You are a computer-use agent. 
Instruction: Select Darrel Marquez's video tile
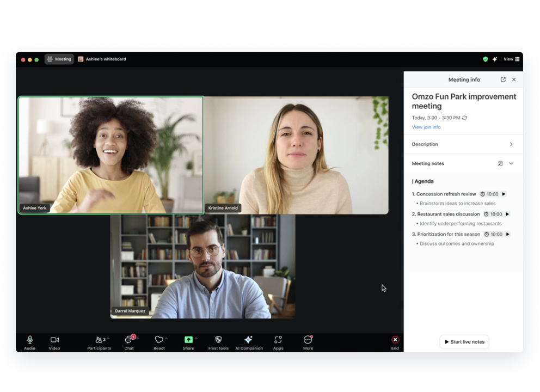202,266
